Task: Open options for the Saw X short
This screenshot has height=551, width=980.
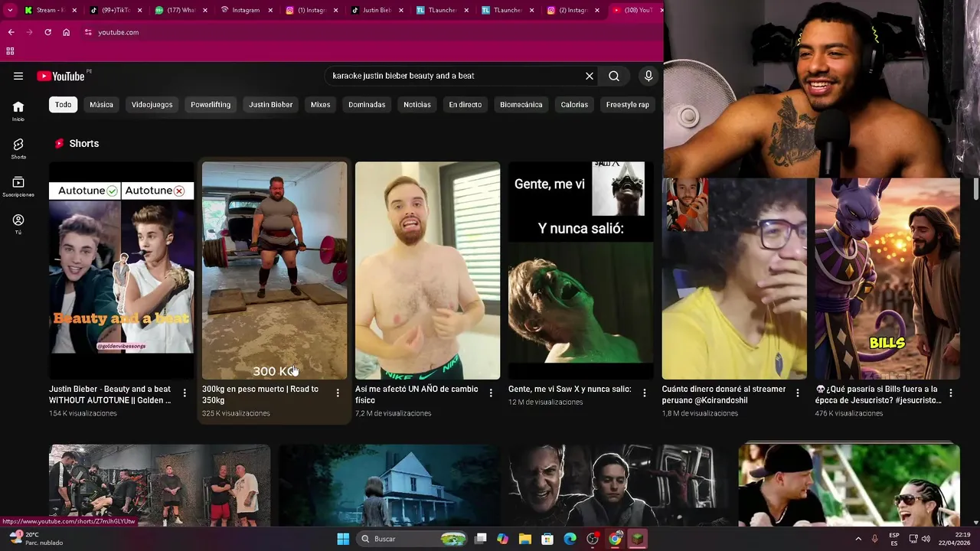Action: [x=644, y=393]
